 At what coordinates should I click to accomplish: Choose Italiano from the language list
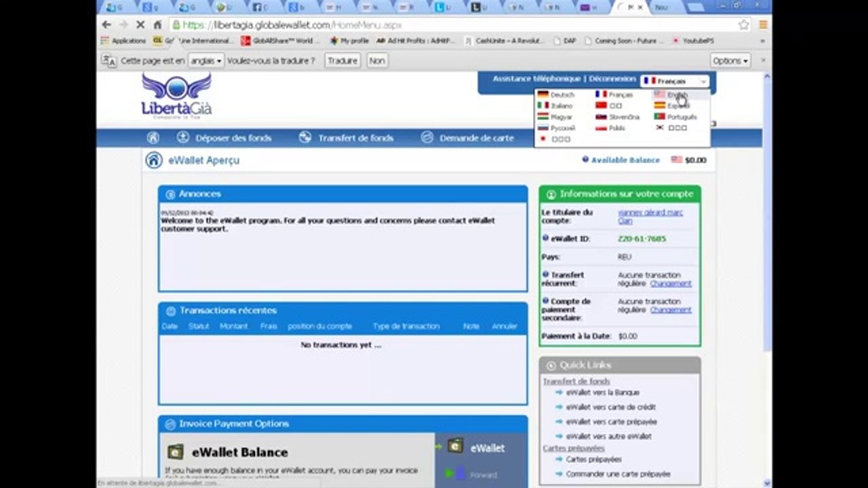point(555,106)
